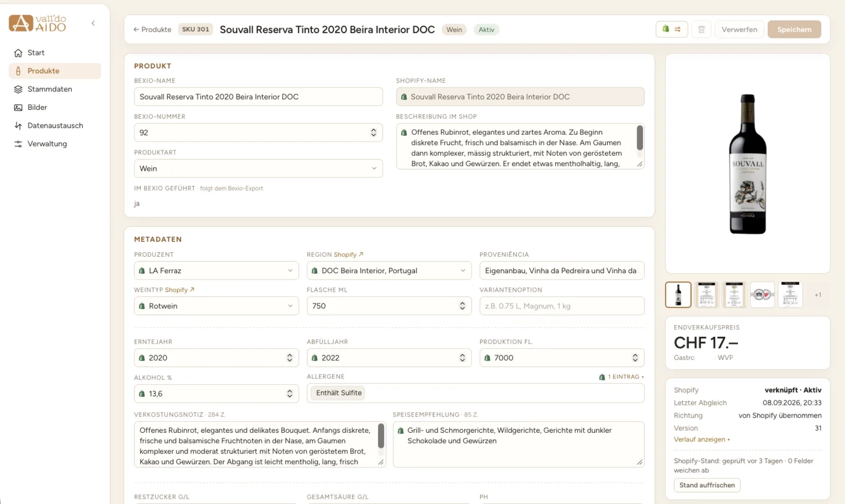The image size is (845, 504).
Task: Open the Produktart dropdown showing Wein
Action: [x=258, y=168]
